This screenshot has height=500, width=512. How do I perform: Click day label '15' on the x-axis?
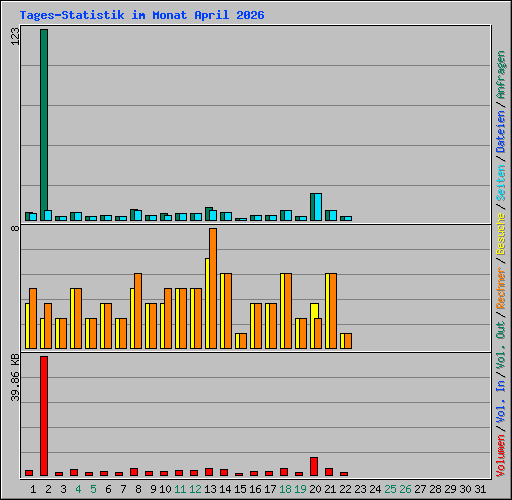(x=240, y=489)
